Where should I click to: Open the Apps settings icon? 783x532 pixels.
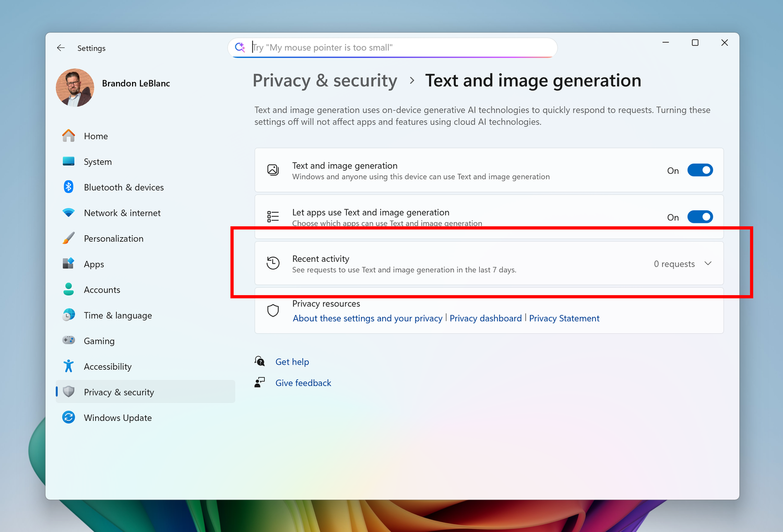click(68, 263)
